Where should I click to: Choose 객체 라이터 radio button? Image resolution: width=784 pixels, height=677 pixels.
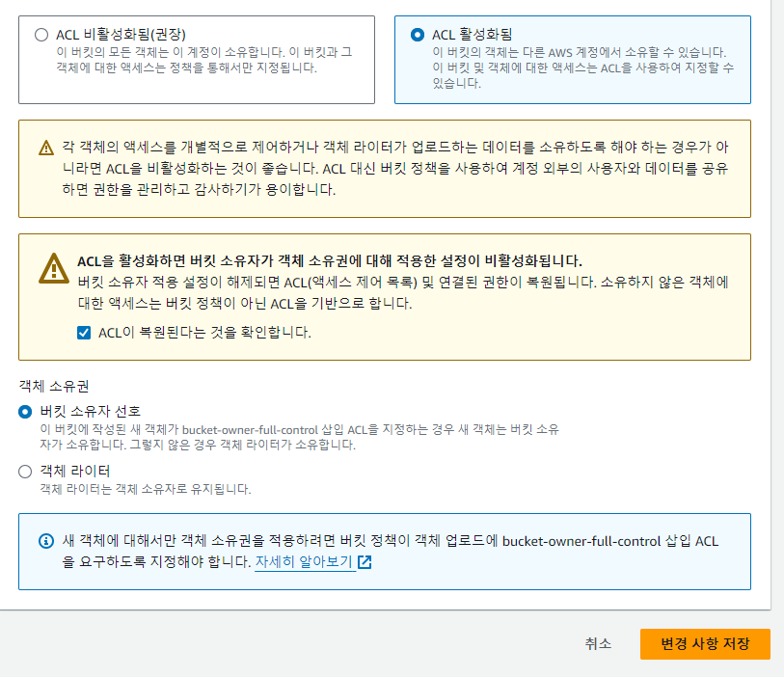pyautogui.click(x=25, y=471)
